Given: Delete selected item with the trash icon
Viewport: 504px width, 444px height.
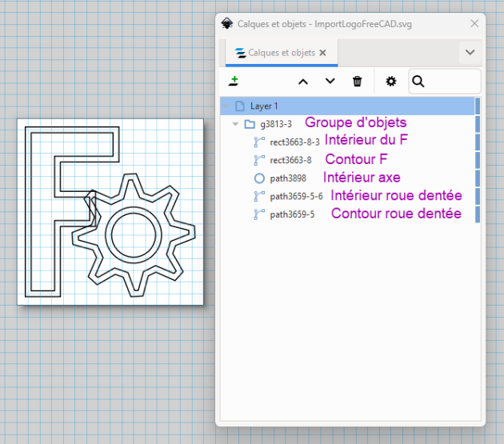Looking at the screenshot, I should pos(358,81).
